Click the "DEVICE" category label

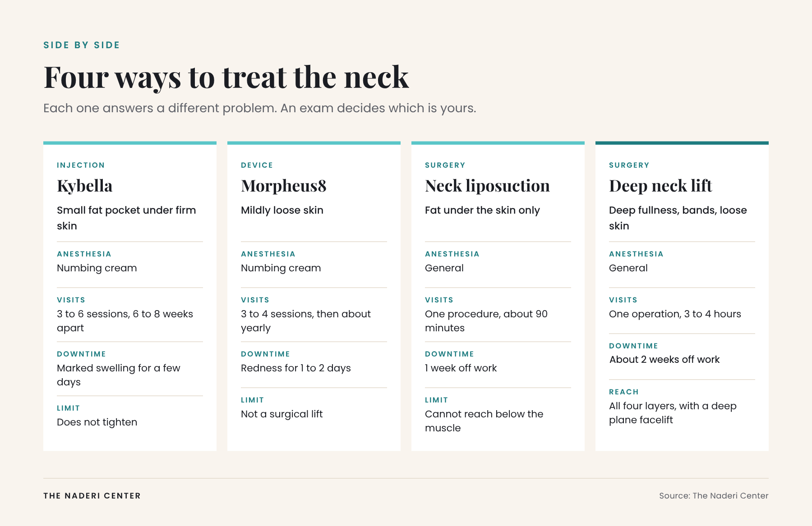click(257, 165)
